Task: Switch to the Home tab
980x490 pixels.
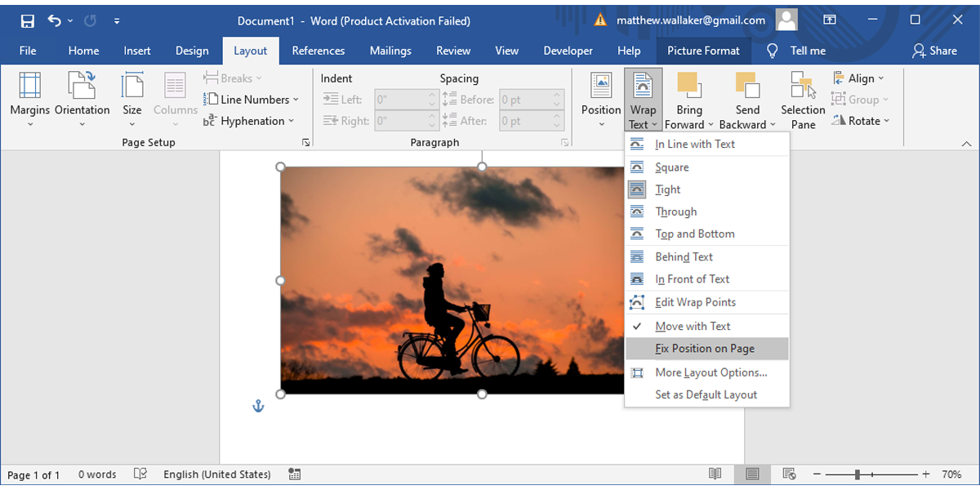Action: tap(83, 51)
